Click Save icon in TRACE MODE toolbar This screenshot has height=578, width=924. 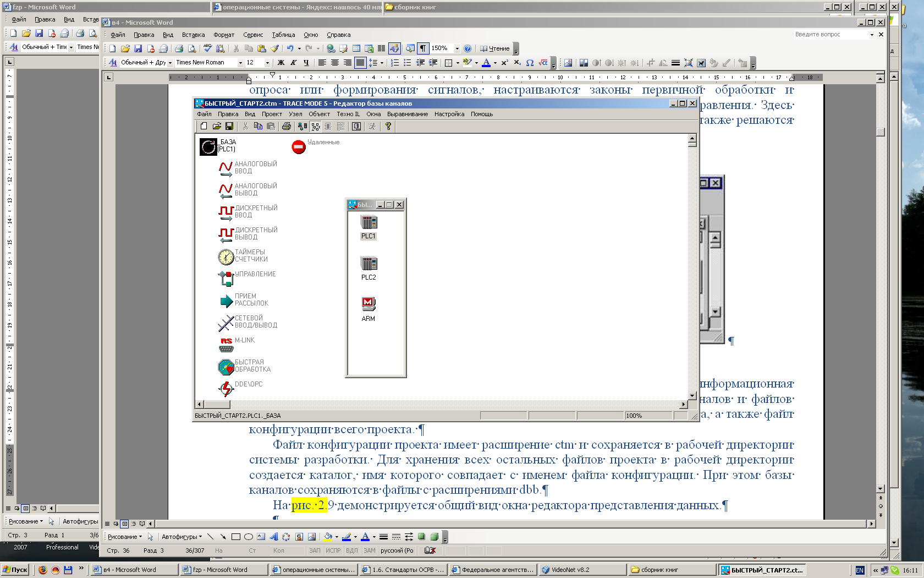click(x=229, y=127)
